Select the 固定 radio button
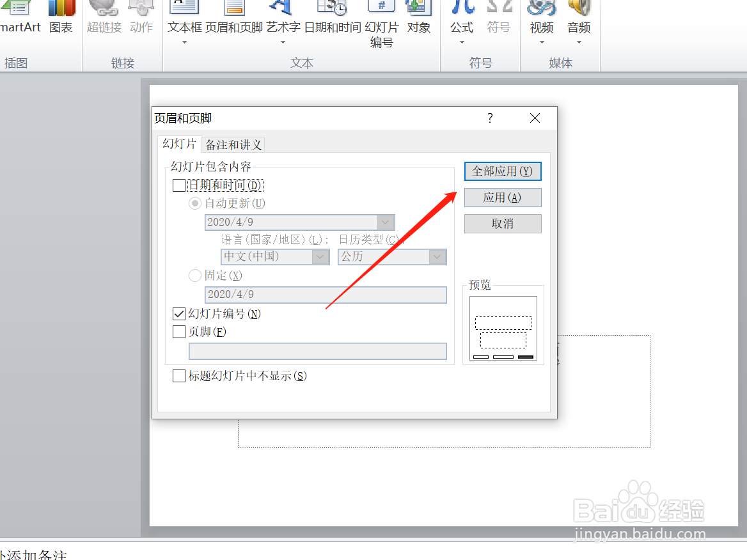This screenshot has width=747, height=560. click(194, 275)
